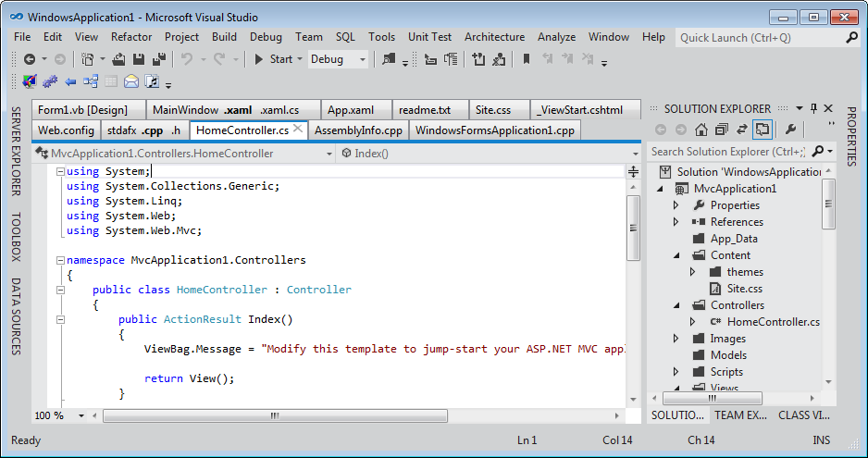868x458 pixels.
Task: Open the Refactor menu
Action: (x=131, y=37)
